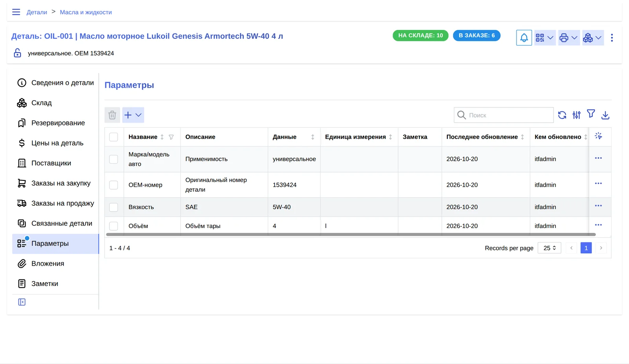Open the Вложения panel
The height and width of the screenshot is (364, 629).
click(x=55, y=263)
